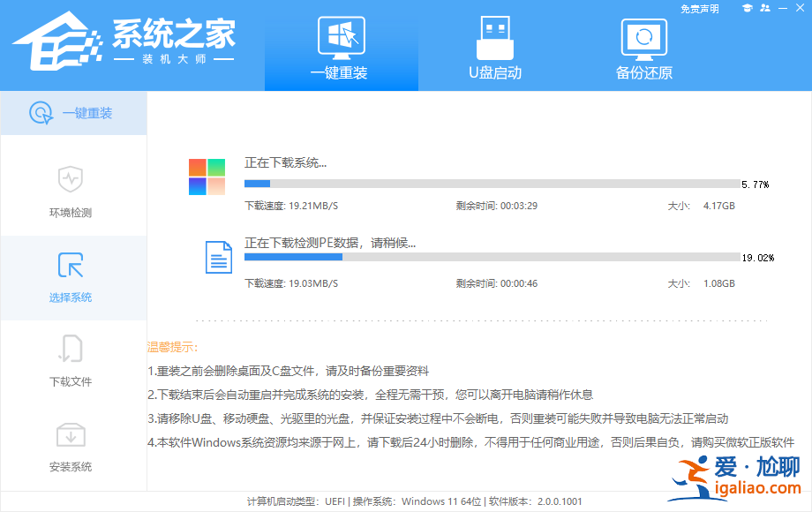Click the 下载文件 file icon in sidebar
The height and width of the screenshot is (512, 812).
pyautogui.click(x=73, y=350)
